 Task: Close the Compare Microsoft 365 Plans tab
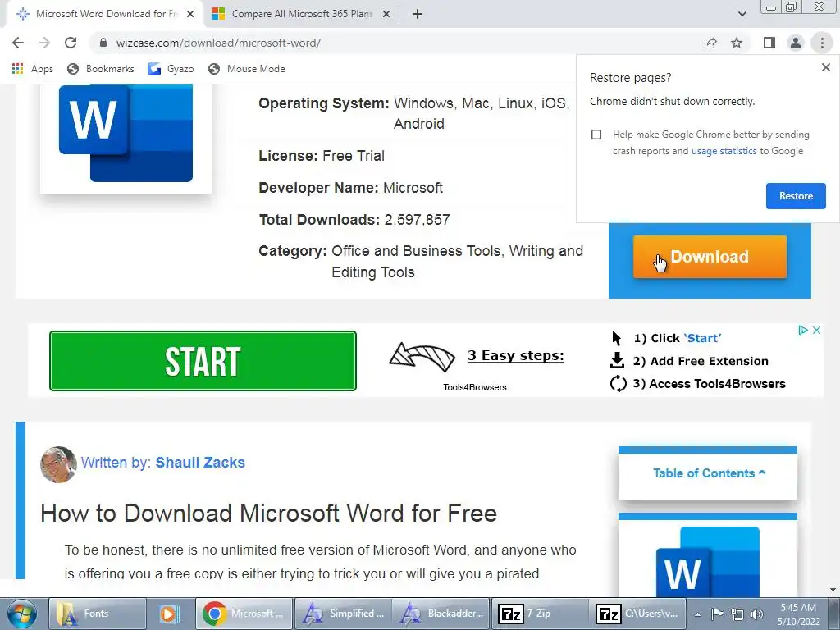click(x=386, y=15)
